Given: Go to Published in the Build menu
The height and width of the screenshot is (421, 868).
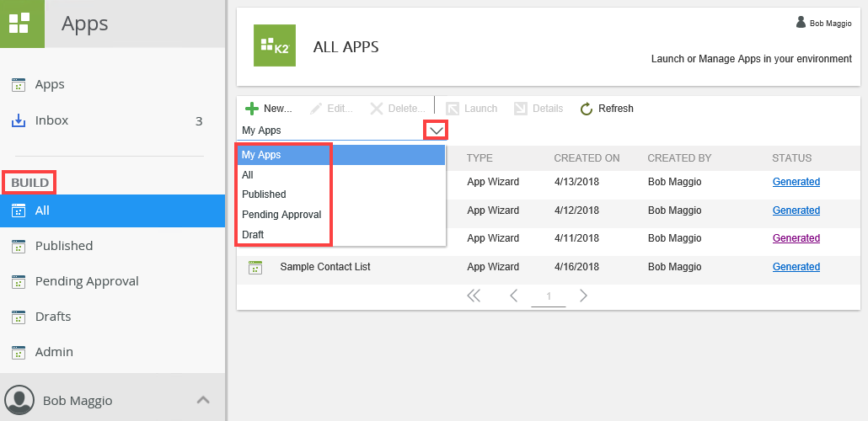Looking at the screenshot, I should pos(64,246).
